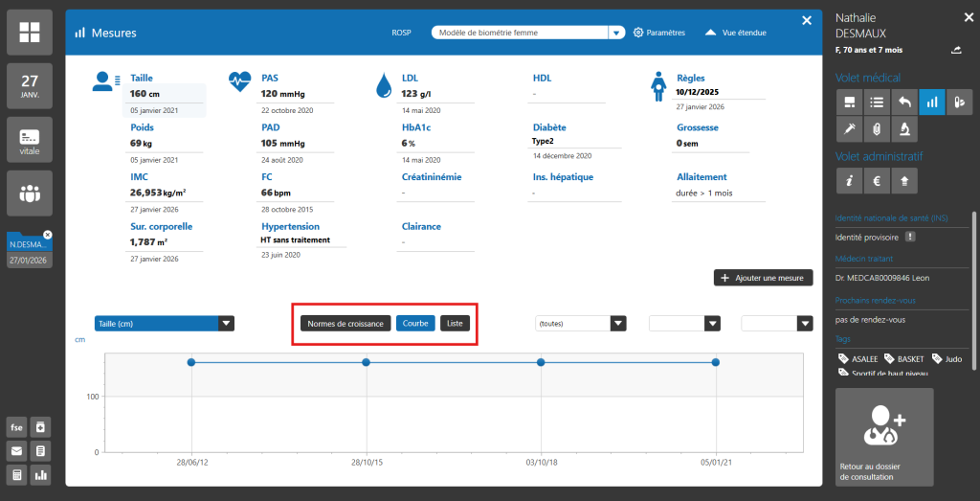This screenshot has width=980, height=501.
Task: Click Retour au dossier de consultation
Action: pos(883,437)
